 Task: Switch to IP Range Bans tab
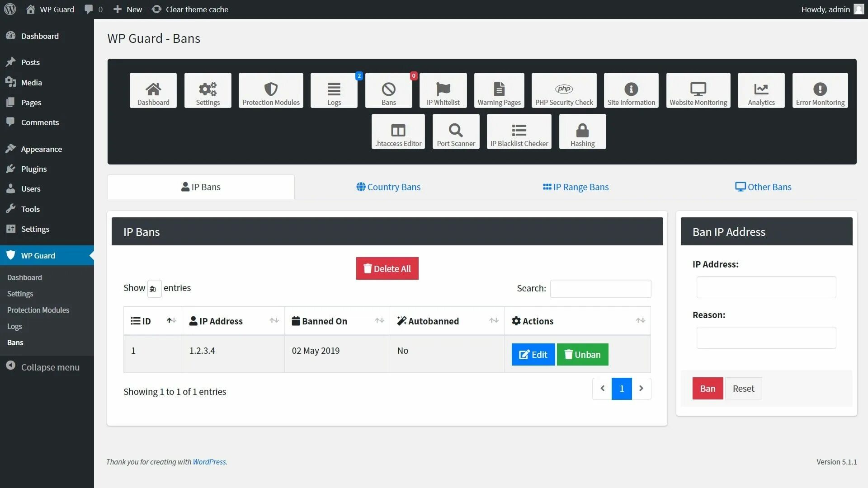tap(576, 187)
